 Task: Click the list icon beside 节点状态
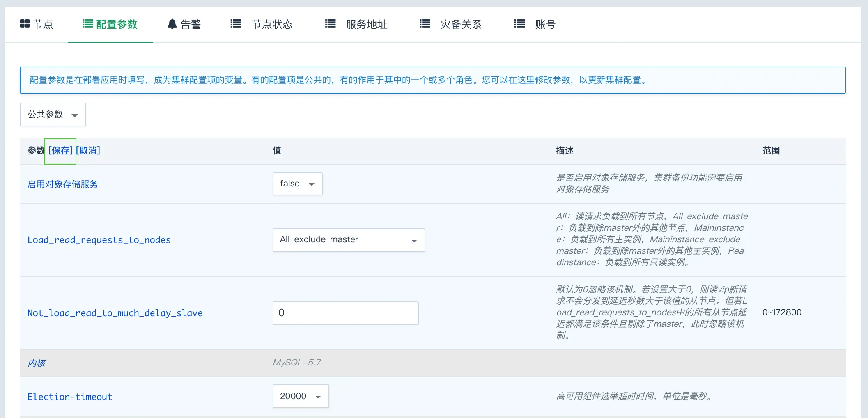(x=235, y=24)
